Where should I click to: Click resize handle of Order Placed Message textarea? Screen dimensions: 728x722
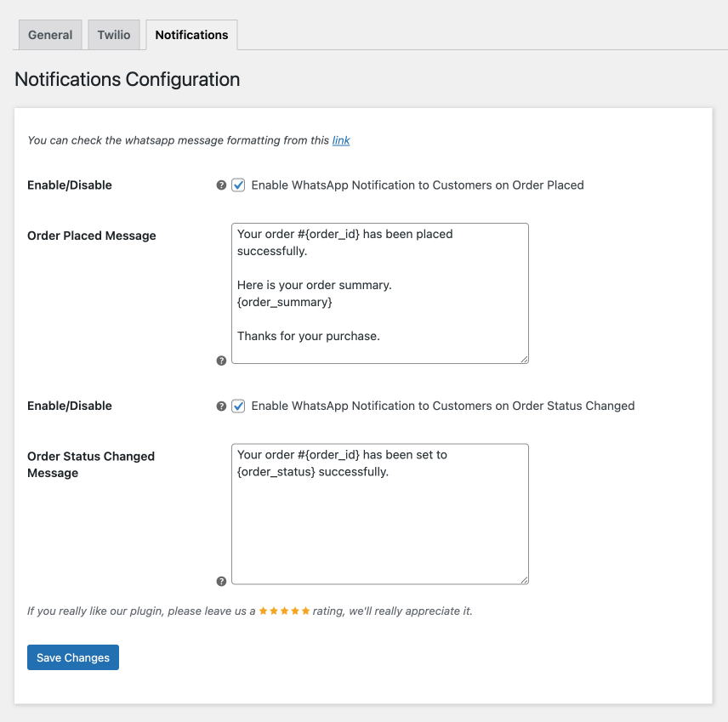(x=524, y=359)
